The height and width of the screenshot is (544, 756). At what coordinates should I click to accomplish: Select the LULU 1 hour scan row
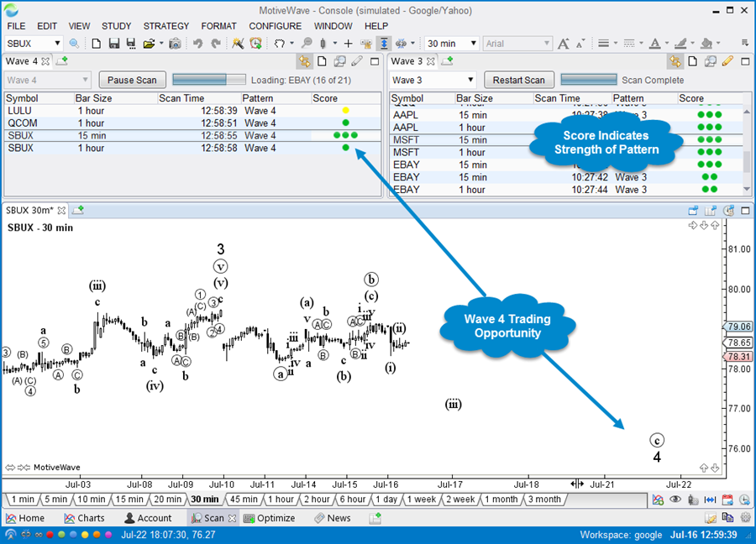192,111
